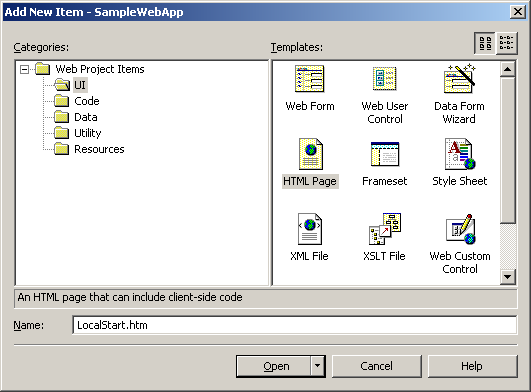
Task: Select the Web Form template icon
Action: click(310, 79)
